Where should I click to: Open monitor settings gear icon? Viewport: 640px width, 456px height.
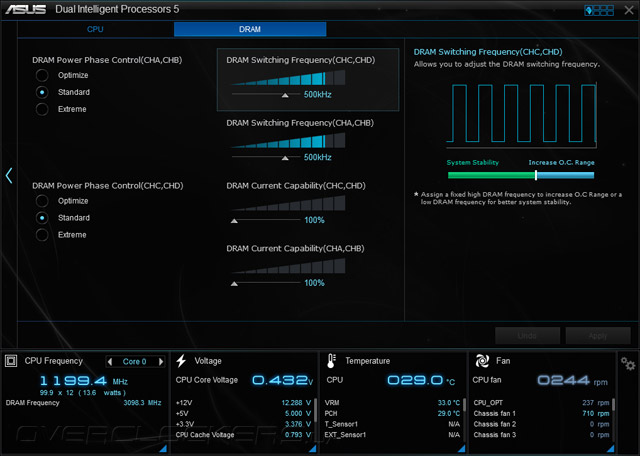coord(628,363)
